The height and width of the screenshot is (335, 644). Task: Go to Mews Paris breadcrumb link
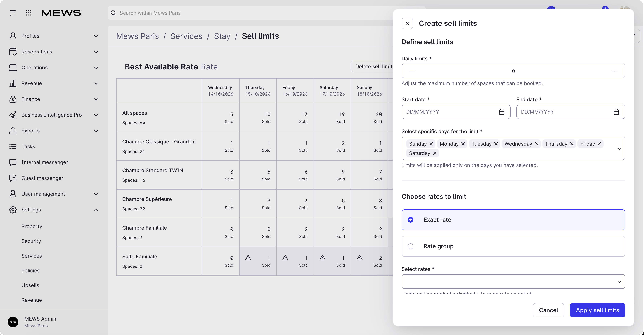(x=138, y=36)
